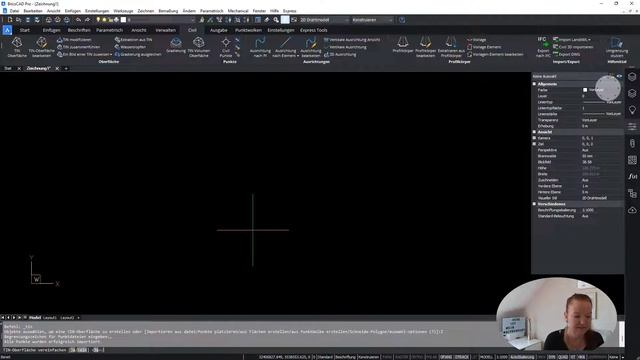Open the Zeichnen menu
The image size is (640, 360).
click(x=146, y=11)
